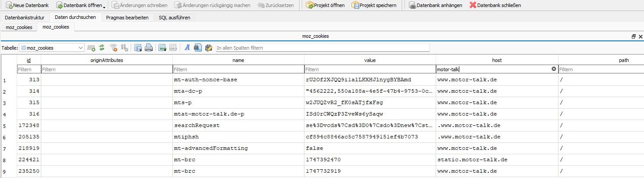Screen dimensions: 644x178
Task: Click the id cell 172348
Action: tap(29, 126)
